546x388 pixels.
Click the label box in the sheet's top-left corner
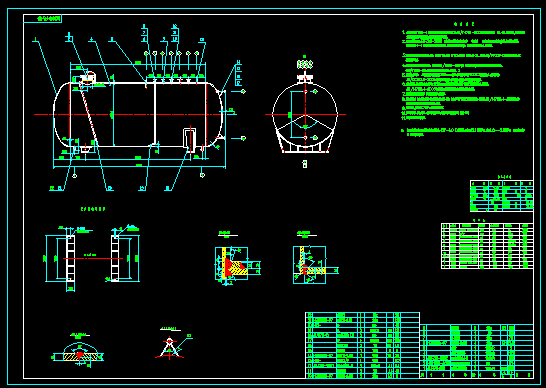click(43, 18)
